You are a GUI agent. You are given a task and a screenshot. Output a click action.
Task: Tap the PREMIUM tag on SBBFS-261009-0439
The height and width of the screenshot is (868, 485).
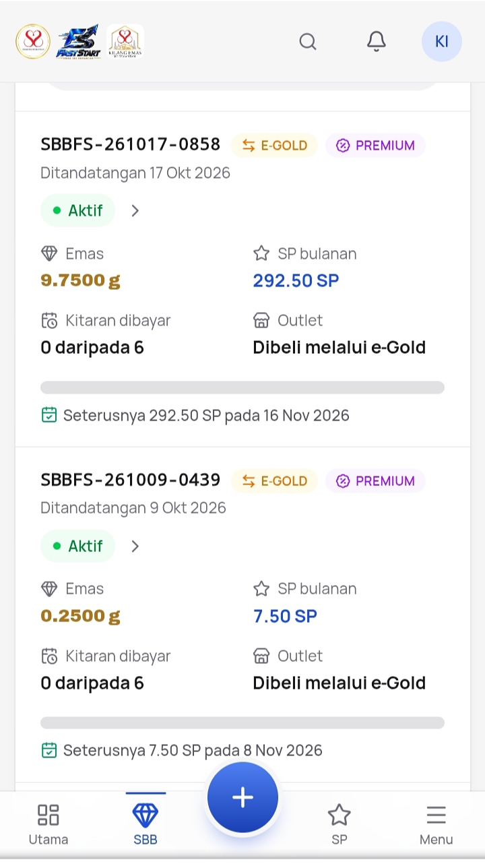click(376, 481)
